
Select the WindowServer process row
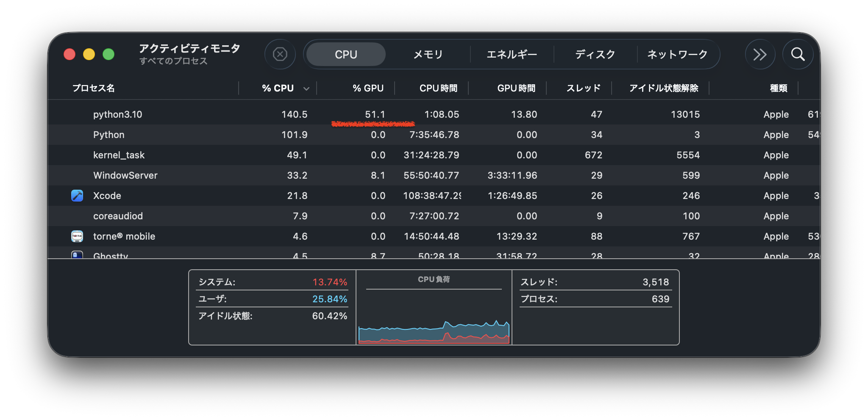point(254,175)
